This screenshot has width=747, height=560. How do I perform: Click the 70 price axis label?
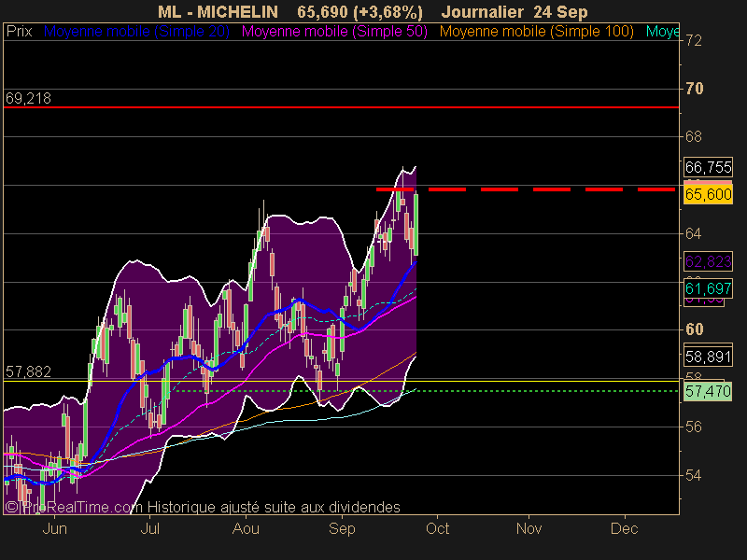pos(694,89)
